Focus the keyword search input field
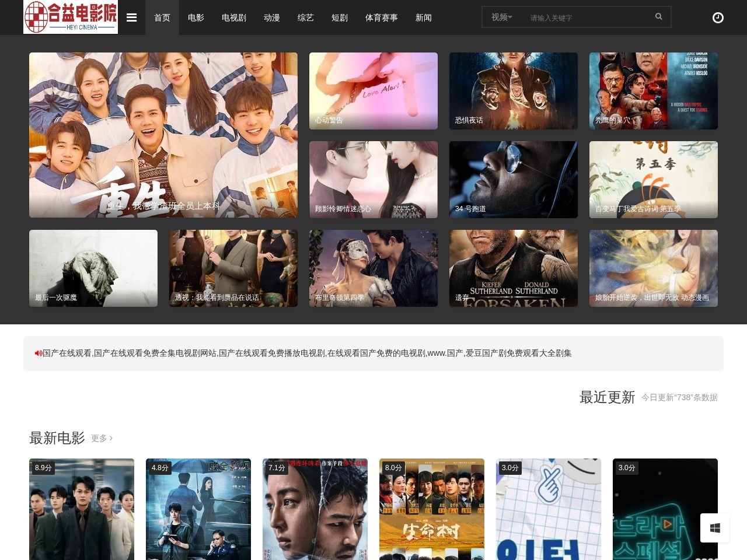Screen dimensions: 747x560 [x=587, y=17]
